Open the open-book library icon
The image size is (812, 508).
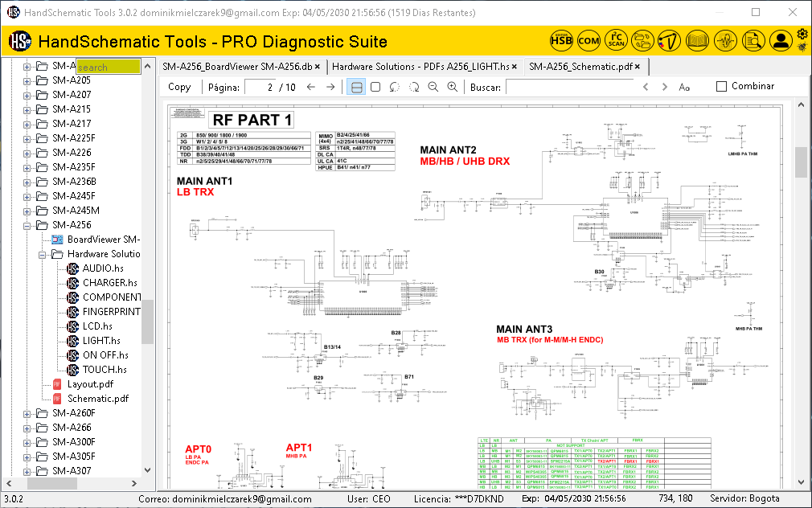(697, 40)
